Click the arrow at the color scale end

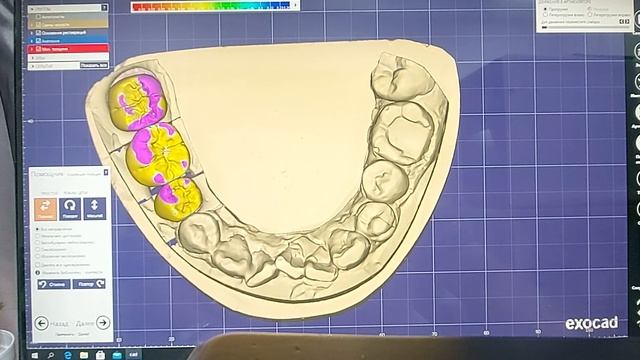click(x=295, y=5)
